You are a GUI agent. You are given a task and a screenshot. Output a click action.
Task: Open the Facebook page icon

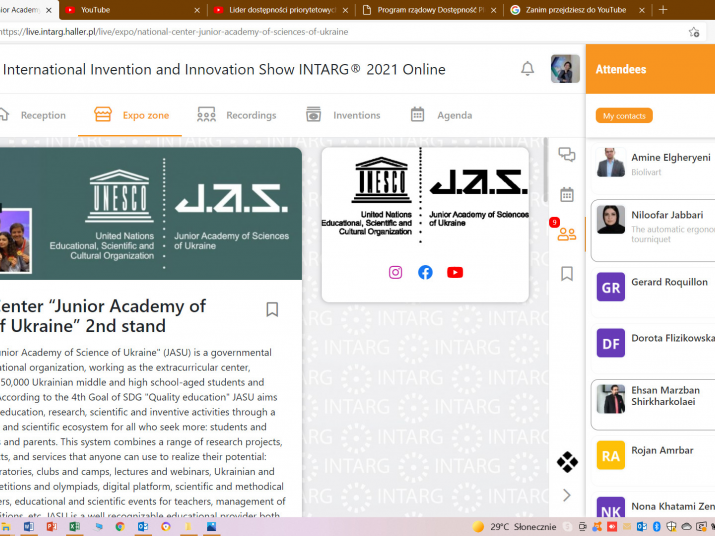coord(425,272)
